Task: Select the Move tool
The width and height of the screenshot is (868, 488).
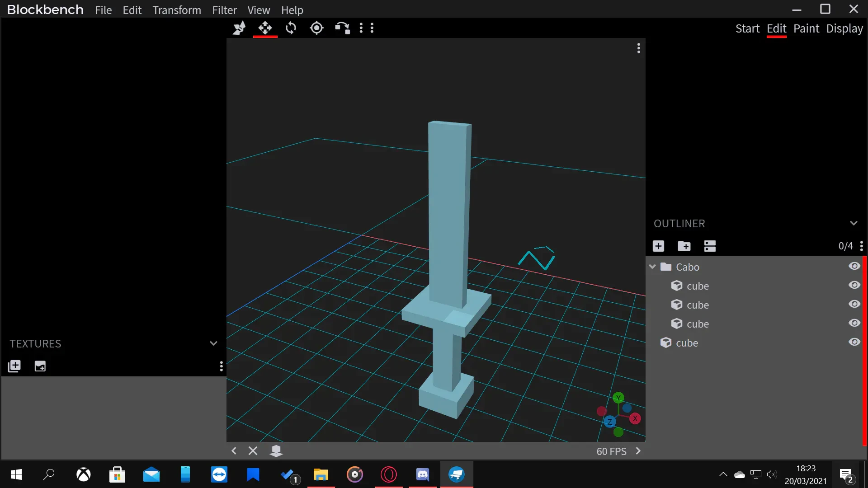Action: (265, 28)
